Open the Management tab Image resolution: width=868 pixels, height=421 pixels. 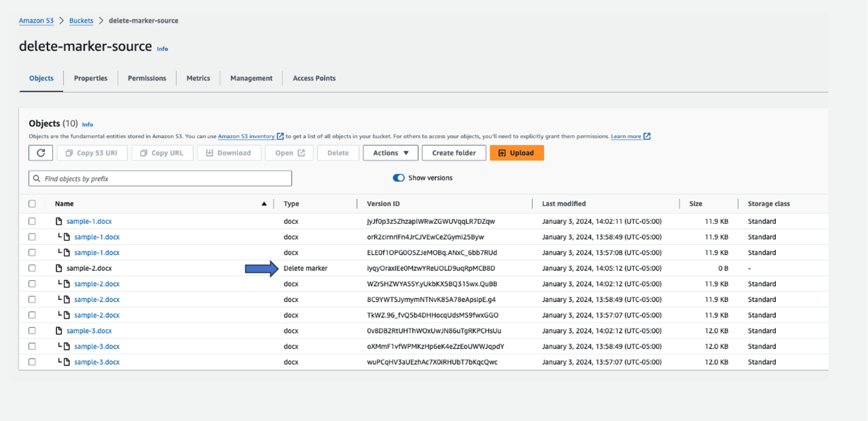point(251,78)
